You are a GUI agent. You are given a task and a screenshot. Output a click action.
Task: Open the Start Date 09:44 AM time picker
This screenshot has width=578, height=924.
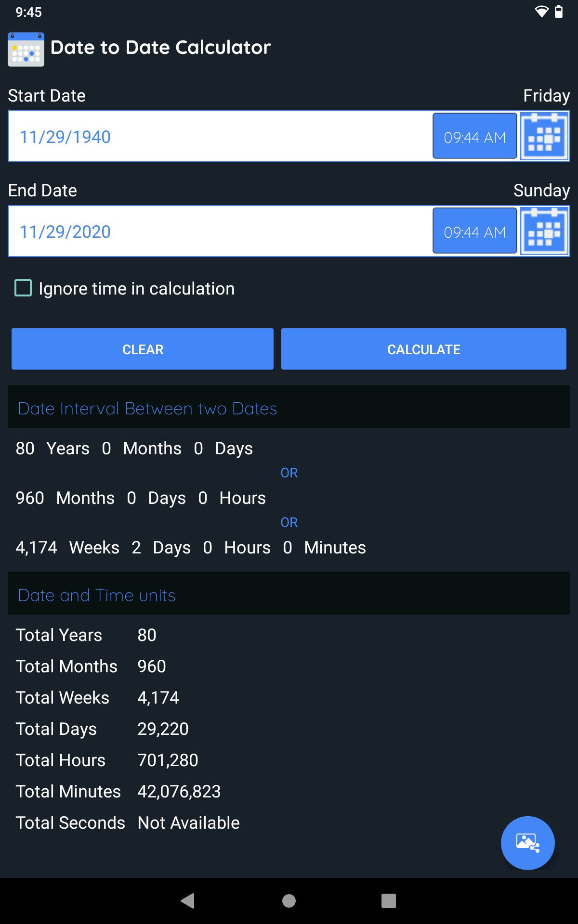click(475, 136)
